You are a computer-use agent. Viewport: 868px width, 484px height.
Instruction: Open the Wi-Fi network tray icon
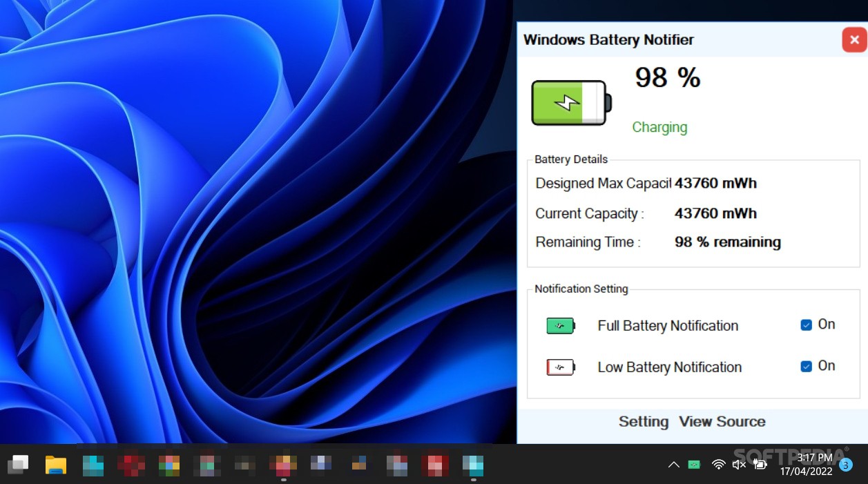pyautogui.click(x=718, y=465)
